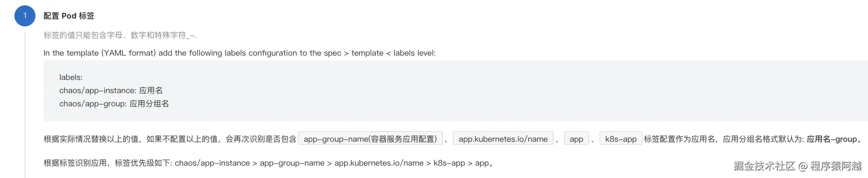Click the k8s-app tag
Screen dimensions: 868x178
pos(621,139)
